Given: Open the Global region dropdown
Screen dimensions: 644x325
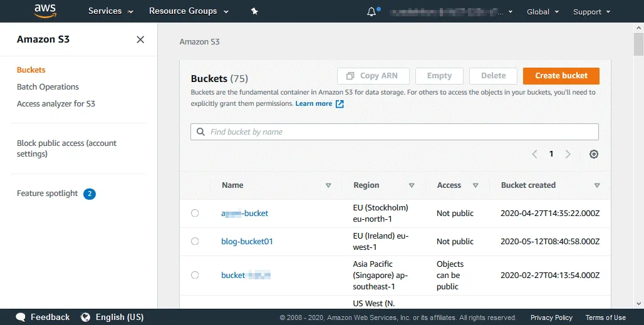Looking at the screenshot, I should [x=542, y=12].
